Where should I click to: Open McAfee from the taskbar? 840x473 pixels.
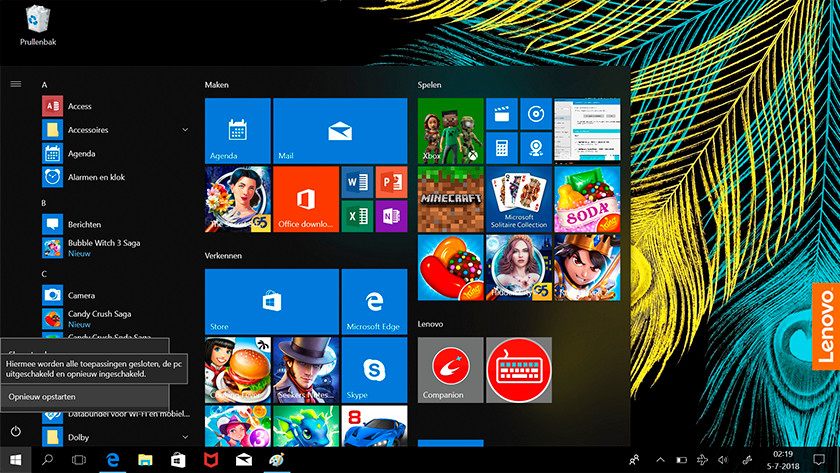[211, 460]
